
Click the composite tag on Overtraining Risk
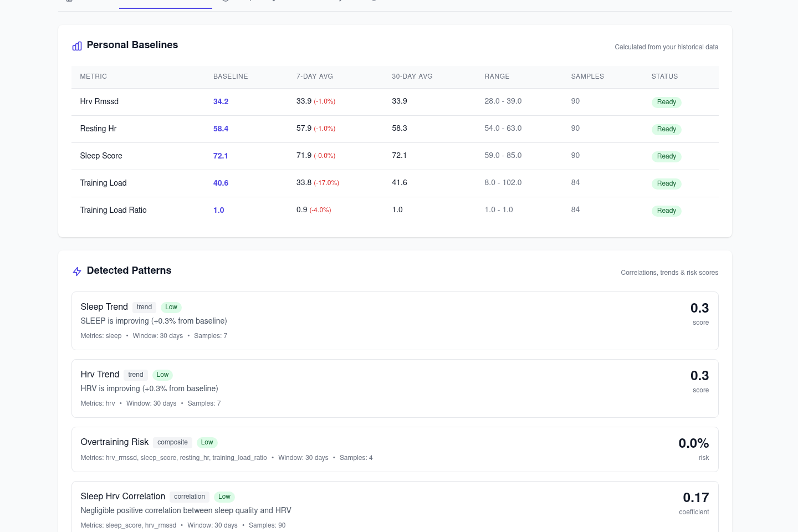[172, 442]
